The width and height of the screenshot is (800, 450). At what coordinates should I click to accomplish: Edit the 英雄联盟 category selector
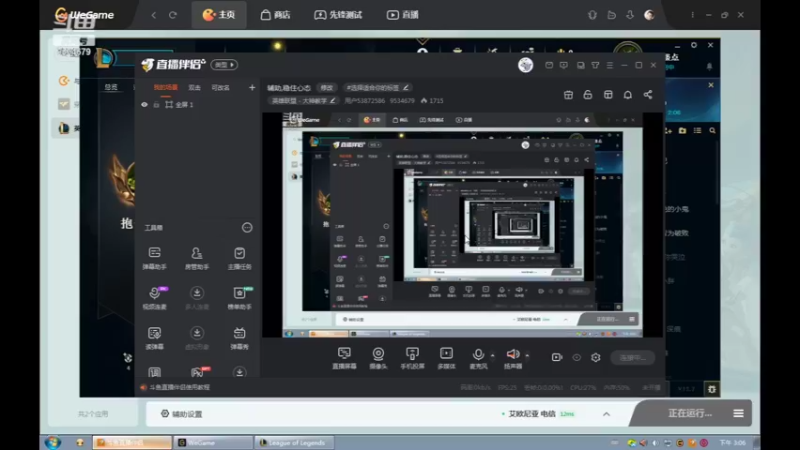tap(303, 101)
